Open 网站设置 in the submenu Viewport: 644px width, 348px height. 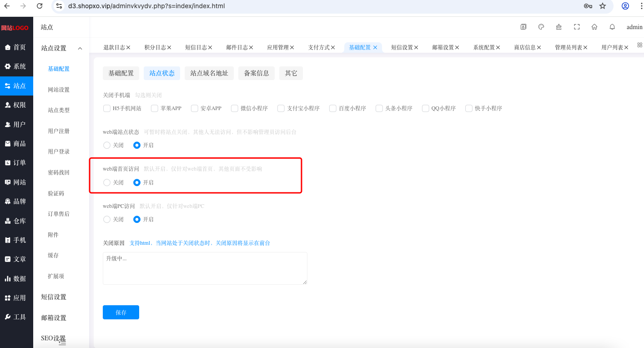59,90
